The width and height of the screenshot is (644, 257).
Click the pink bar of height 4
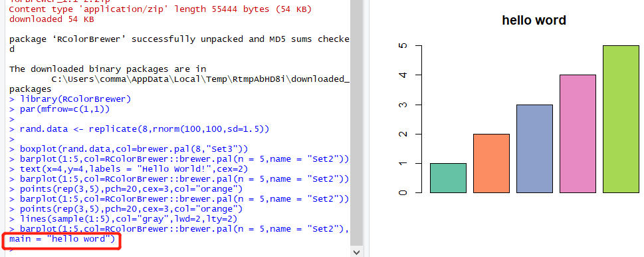(x=578, y=134)
